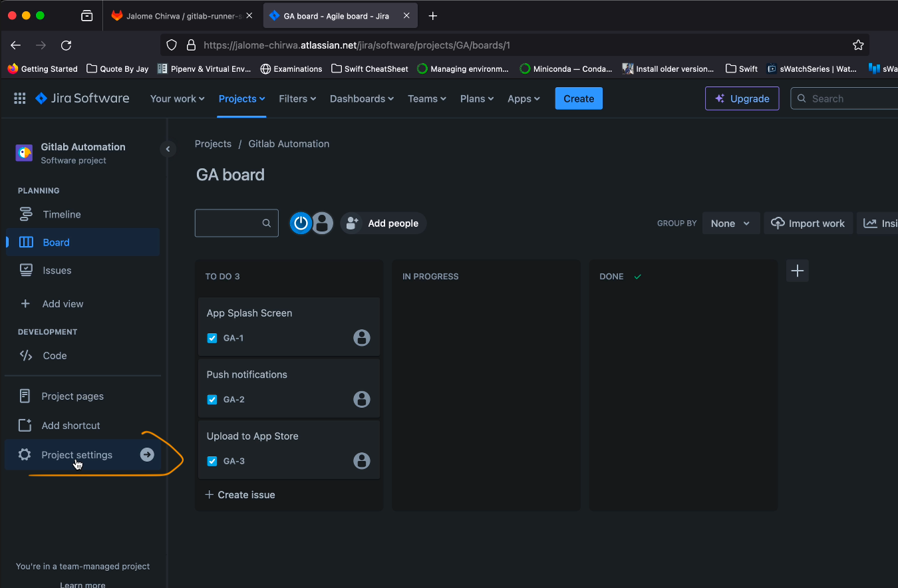Screen dimensions: 898x588
Task: Click Create issue in To Do column
Action: click(x=240, y=494)
